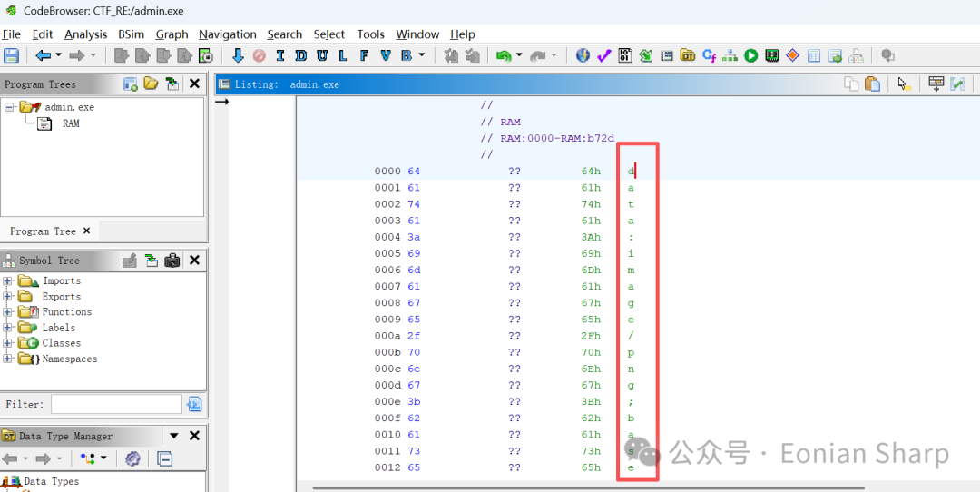Expand the Classes folder
980x492 pixels.
click(x=7, y=343)
